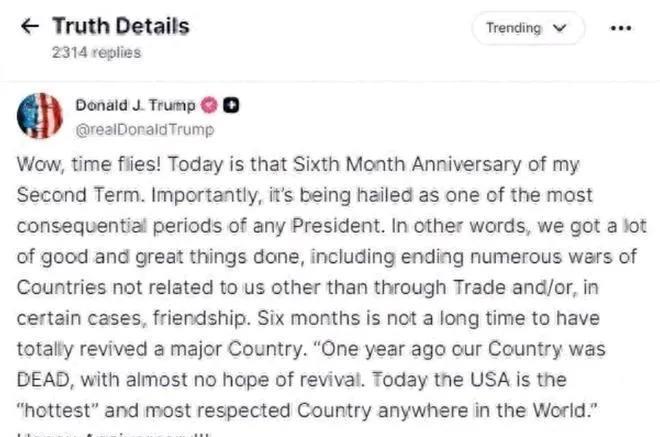The height and width of the screenshot is (437, 660).
Task: Click the verified checkmark badge
Action: [x=209, y=105]
